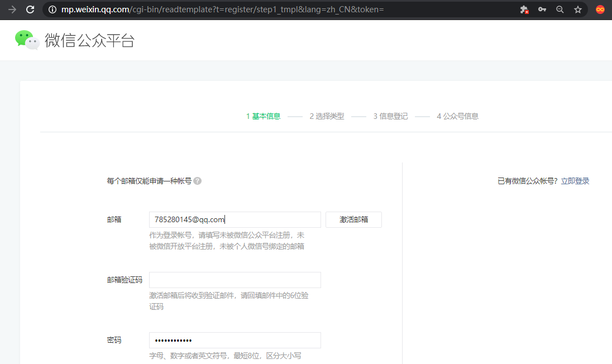Image resolution: width=612 pixels, height=364 pixels.
Task: Select step 4 公众号信息
Action: [x=457, y=116]
